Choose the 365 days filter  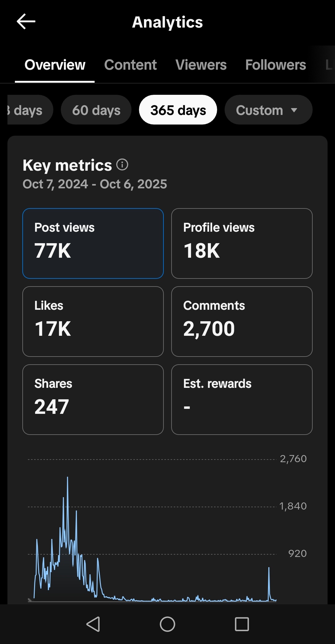click(x=178, y=110)
